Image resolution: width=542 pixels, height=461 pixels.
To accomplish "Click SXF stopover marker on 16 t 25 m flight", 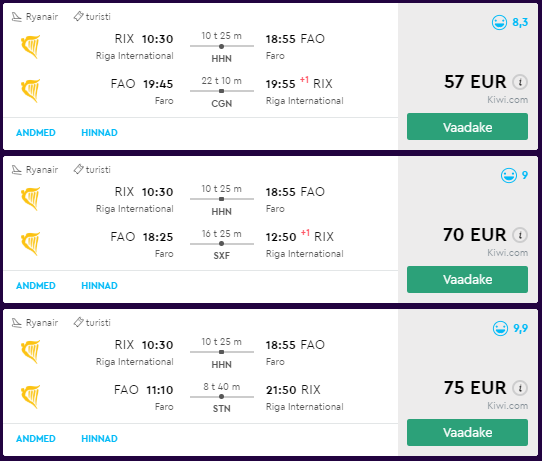I will (222, 244).
